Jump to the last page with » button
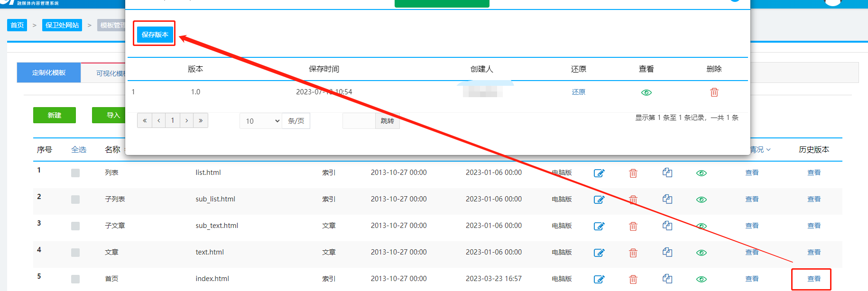The height and width of the screenshot is (291, 868). pos(201,120)
